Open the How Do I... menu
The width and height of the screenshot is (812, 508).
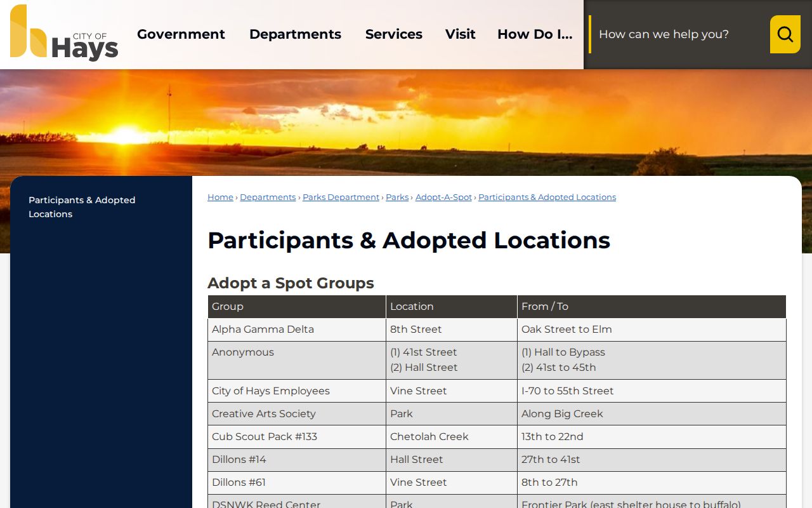[535, 34]
